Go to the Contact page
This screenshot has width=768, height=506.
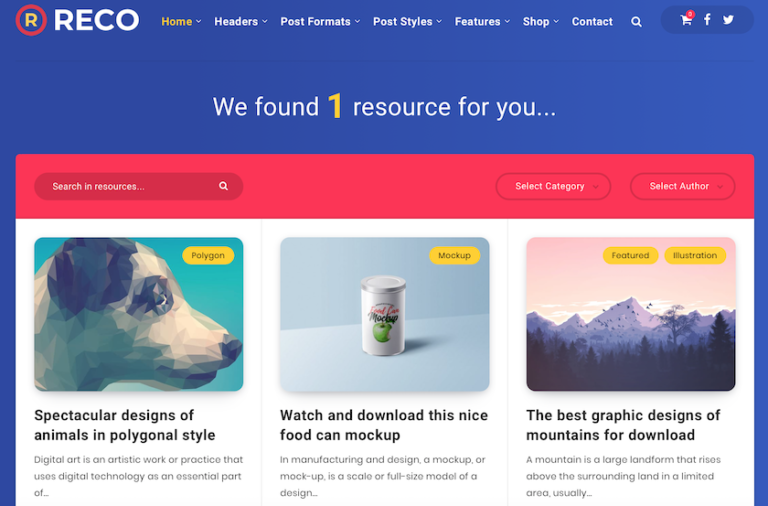click(x=592, y=22)
